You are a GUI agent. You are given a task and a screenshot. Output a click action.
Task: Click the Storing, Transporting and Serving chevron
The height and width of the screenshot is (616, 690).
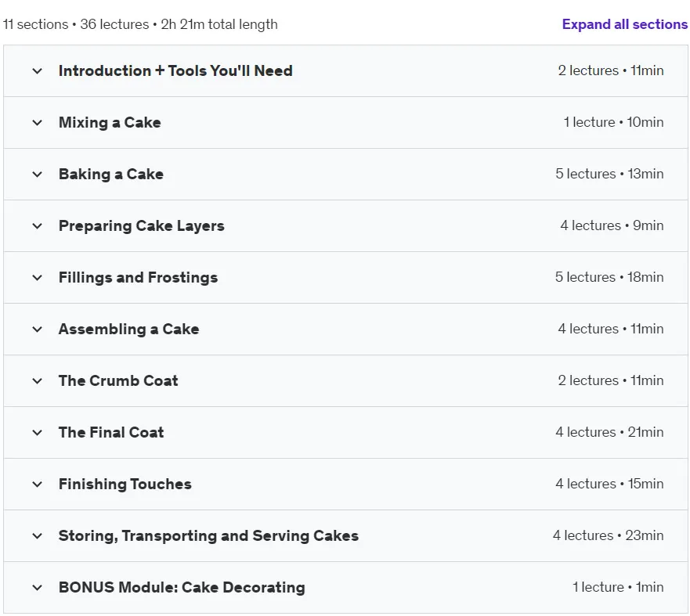coord(38,536)
